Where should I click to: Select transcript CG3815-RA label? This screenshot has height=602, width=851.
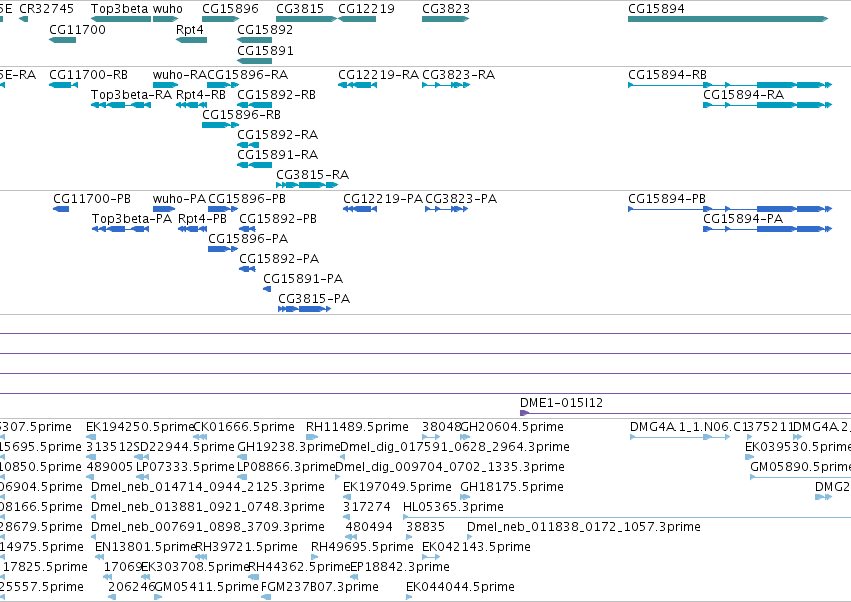(x=313, y=175)
